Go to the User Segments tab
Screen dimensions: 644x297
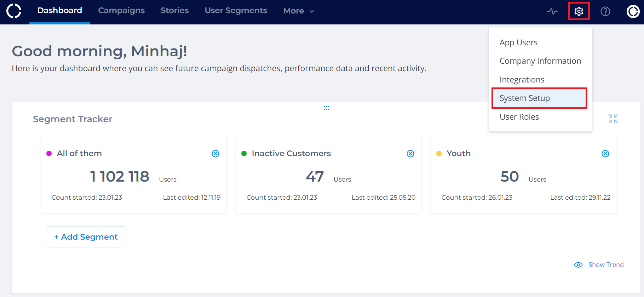(x=236, y=11)
